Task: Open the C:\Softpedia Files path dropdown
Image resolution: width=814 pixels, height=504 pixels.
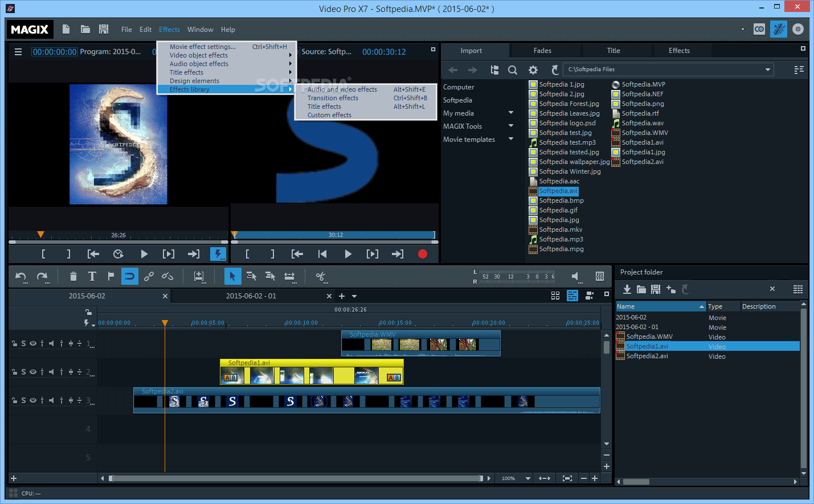Action: coord(768,69)
